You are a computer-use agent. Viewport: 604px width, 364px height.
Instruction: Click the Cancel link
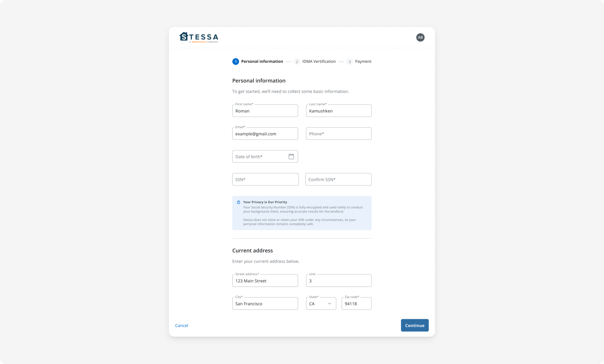(181, 326)
